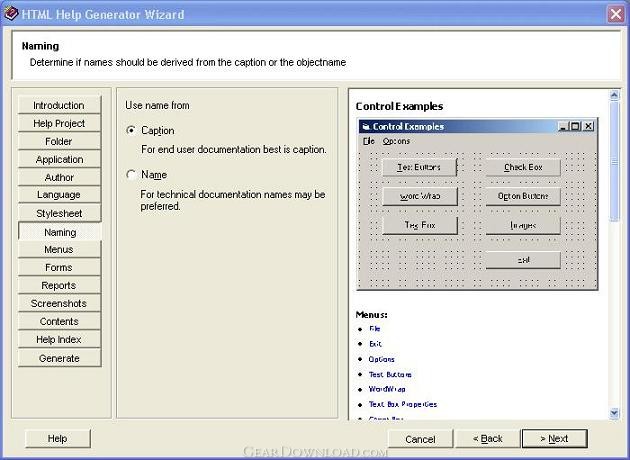Click Images button in preview image
This screenshot has width=630, height=460.
tap(523, 225)
